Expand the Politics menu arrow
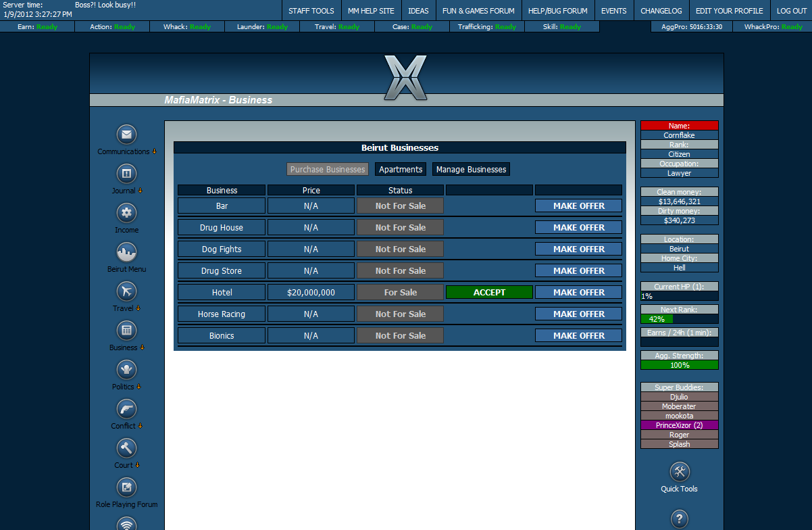 point(138,387)
